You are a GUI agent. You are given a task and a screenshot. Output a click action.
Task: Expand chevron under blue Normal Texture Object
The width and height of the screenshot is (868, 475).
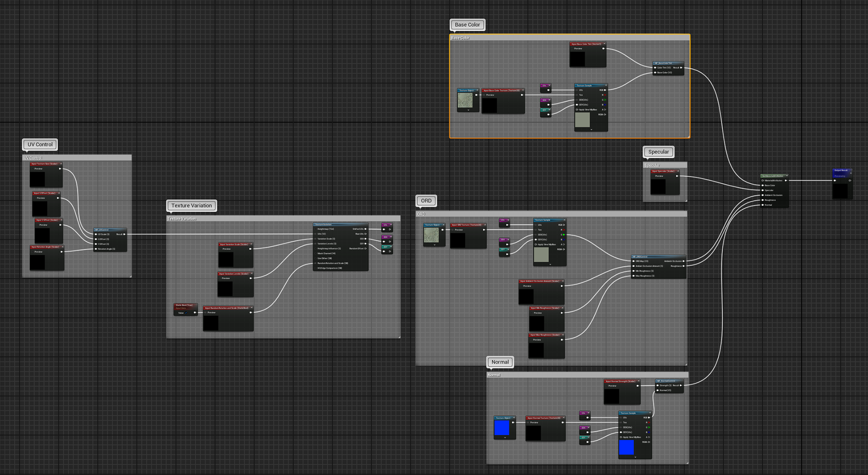pyautogui.click(x=505, y=437)
